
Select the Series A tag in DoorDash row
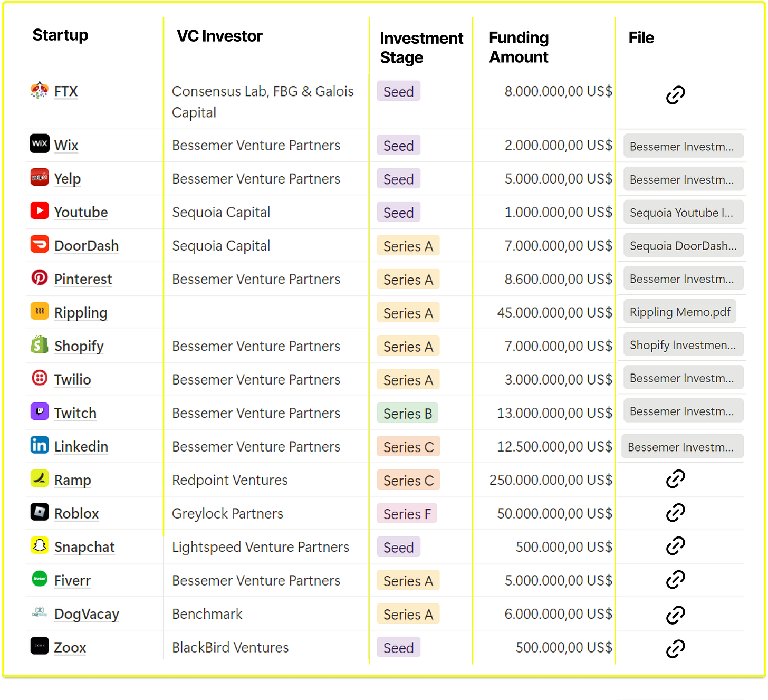(x=408, y=246)
